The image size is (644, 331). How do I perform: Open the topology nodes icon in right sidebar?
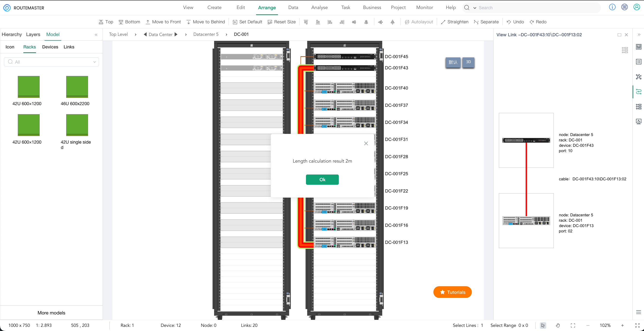point(638,77)
